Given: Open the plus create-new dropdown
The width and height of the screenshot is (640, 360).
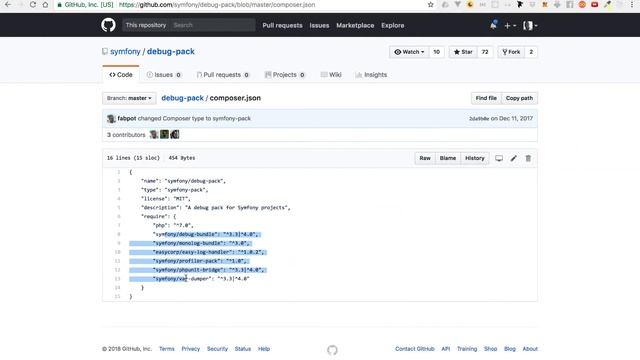Looking at the screenshot, I should tap(510, 26).
